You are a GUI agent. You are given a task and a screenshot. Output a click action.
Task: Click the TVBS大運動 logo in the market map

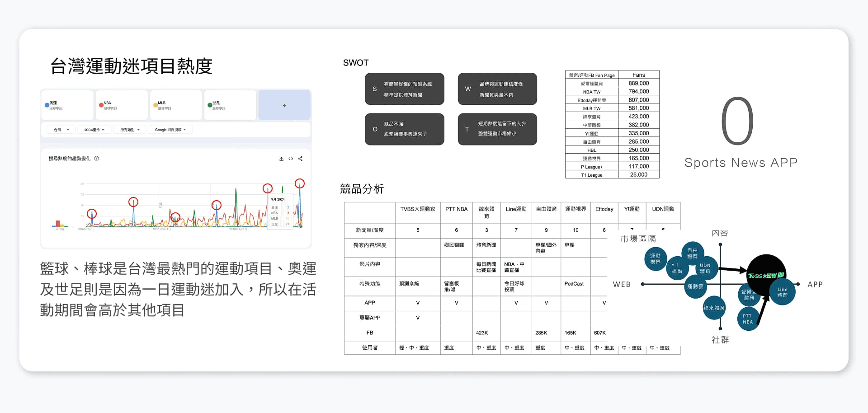point(766,275)
